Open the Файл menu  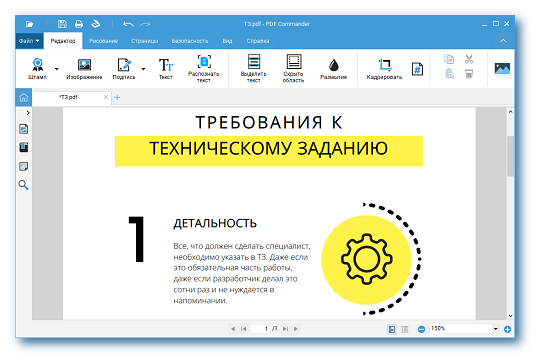tap(29, 41)
